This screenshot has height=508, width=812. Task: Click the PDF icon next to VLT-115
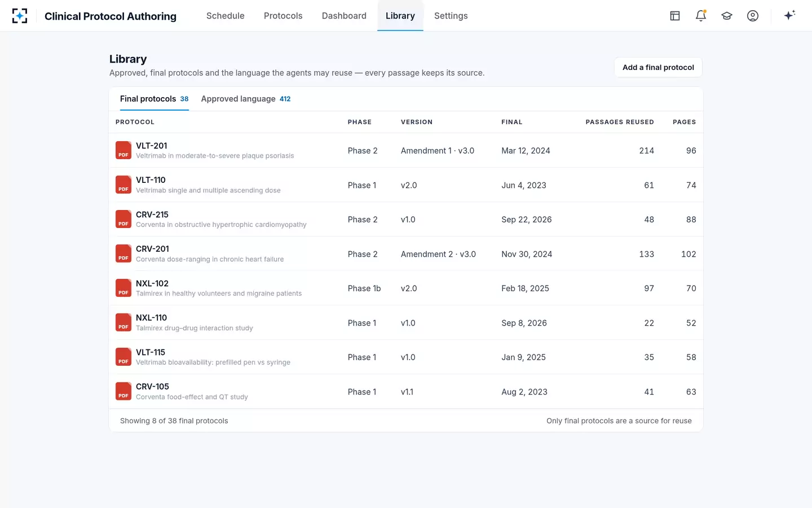123,357
